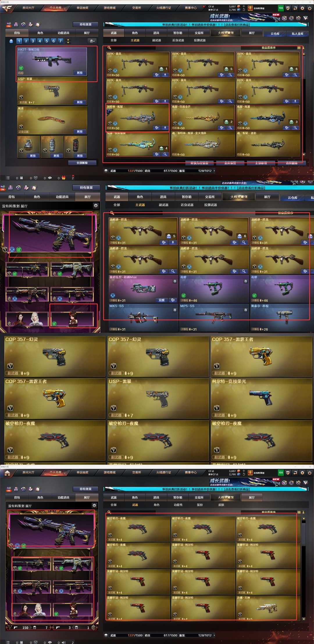Open 幸运抽奖 in the CF-logo header
314x644 pixels.
coord(83,8)
